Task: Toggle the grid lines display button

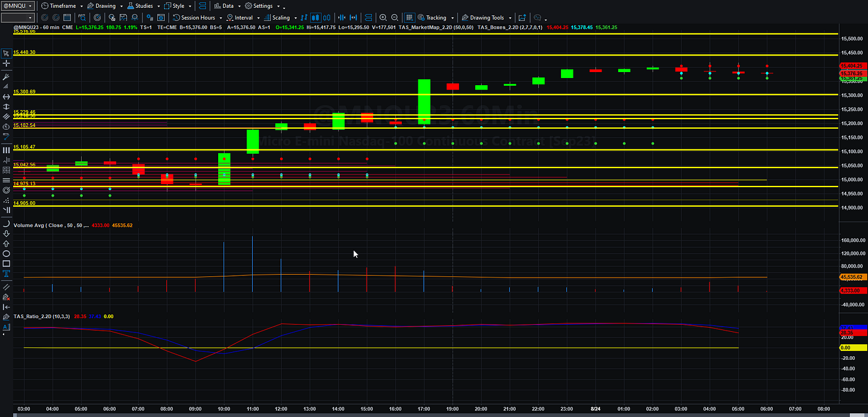Action: (x=410, y=18)
